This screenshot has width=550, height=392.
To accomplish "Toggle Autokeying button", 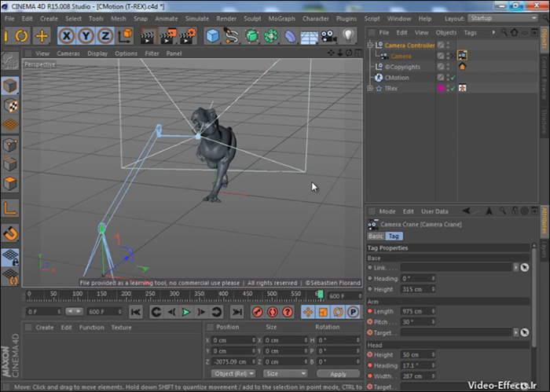I will (x=273, y=312).
